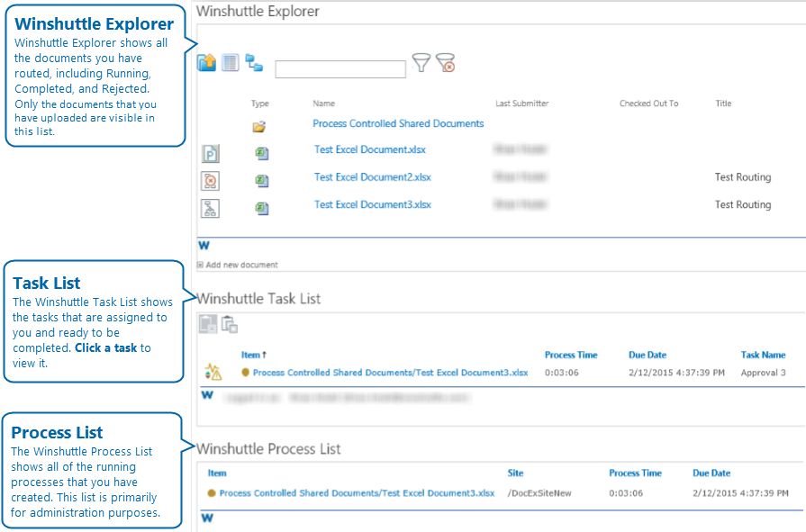Click the Winshuttle W logo below the Process List
Image resolution: width=806 pixels, height=532 pixels.
click(207, 518)
